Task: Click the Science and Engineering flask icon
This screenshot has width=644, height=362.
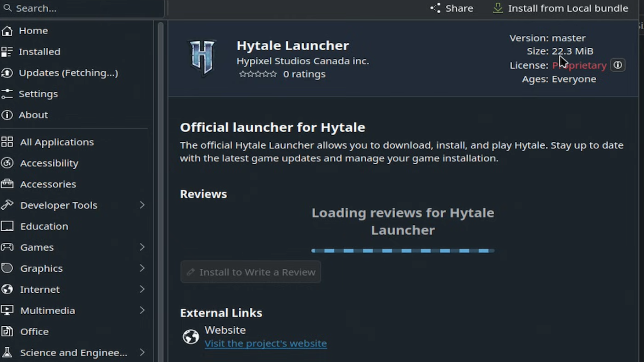Action: [x=7, y=353]
